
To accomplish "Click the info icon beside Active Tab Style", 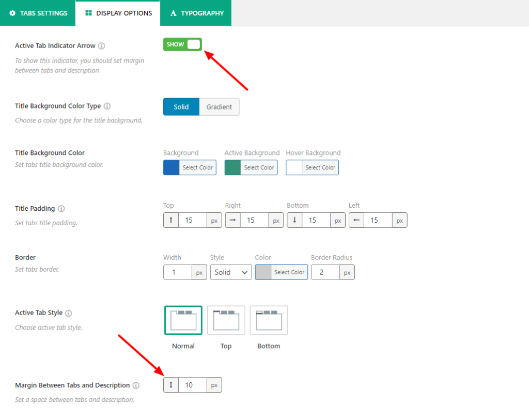I will pos(69,313).
